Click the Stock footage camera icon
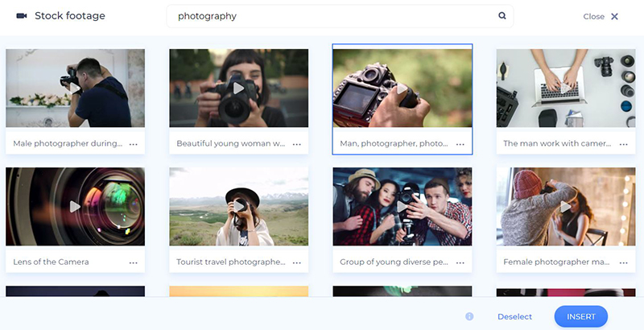 click(x=22, y=16)
